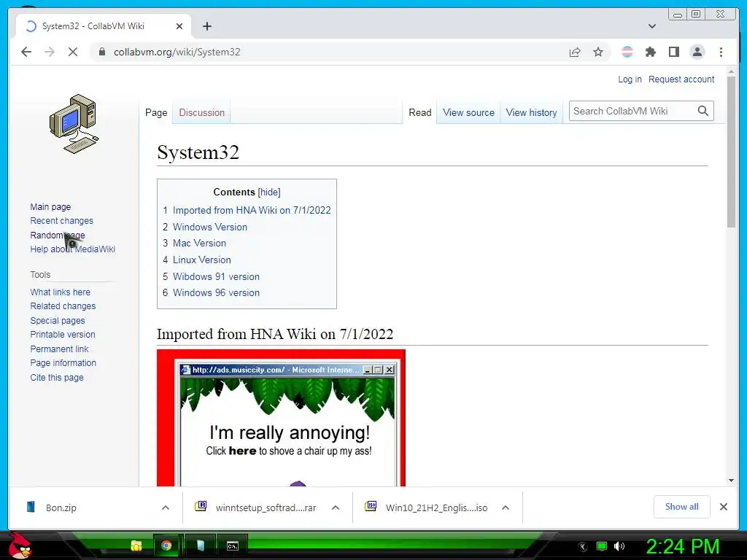747x560 pixels.
Task: Jump to Imported from HNA Wiki section
Action: click(x=252, y=210)
